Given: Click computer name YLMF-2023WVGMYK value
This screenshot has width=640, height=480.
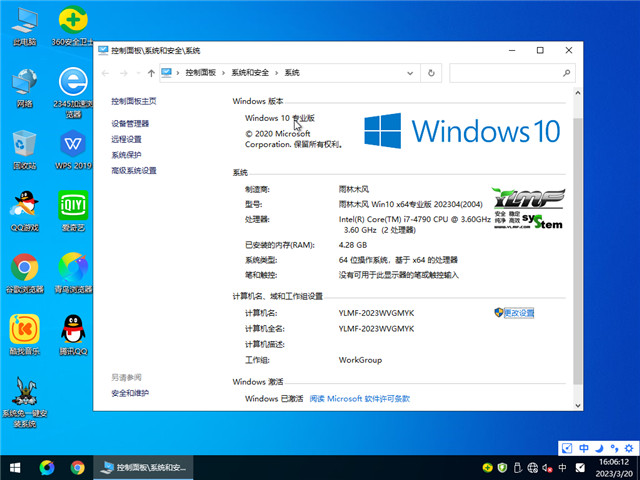Looking at the screenshot, I should click(x=376, y=313).
